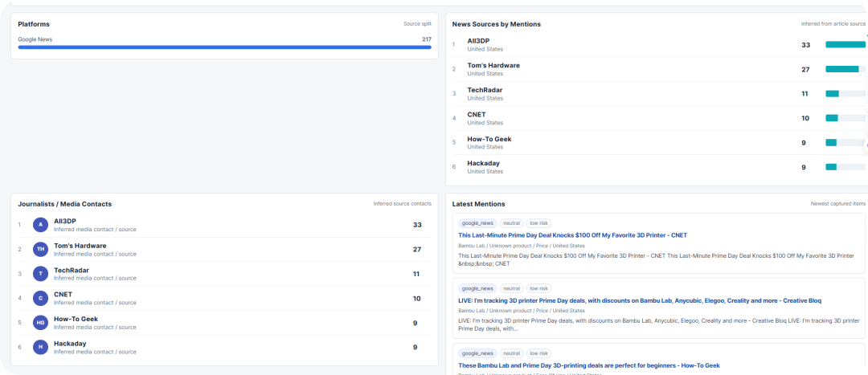
Task: Click the neutral tag on the Creative Bloq mention
Action: (x=511, y=289)
